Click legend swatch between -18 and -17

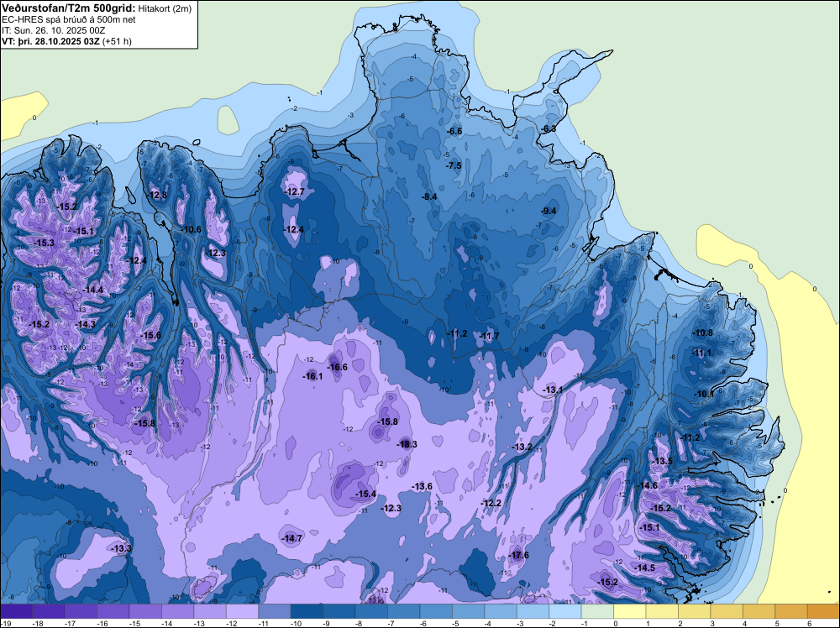point(48,611)
